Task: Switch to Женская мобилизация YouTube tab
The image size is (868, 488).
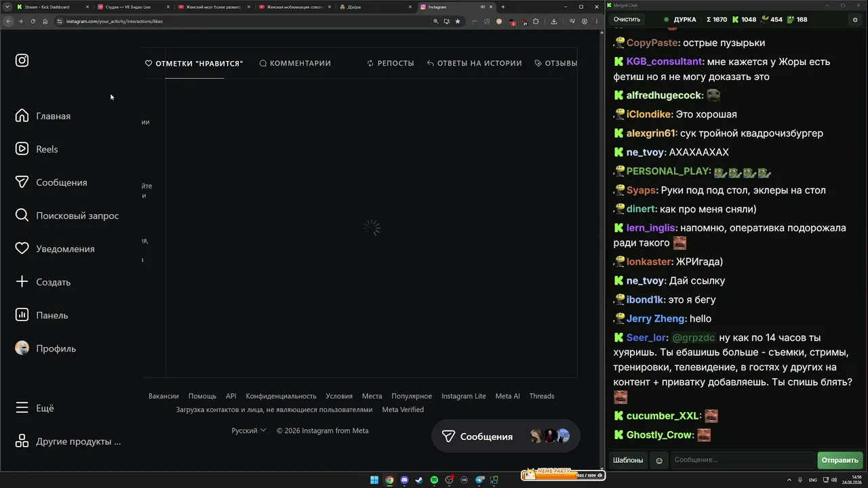Action: (x=294, y=7)
